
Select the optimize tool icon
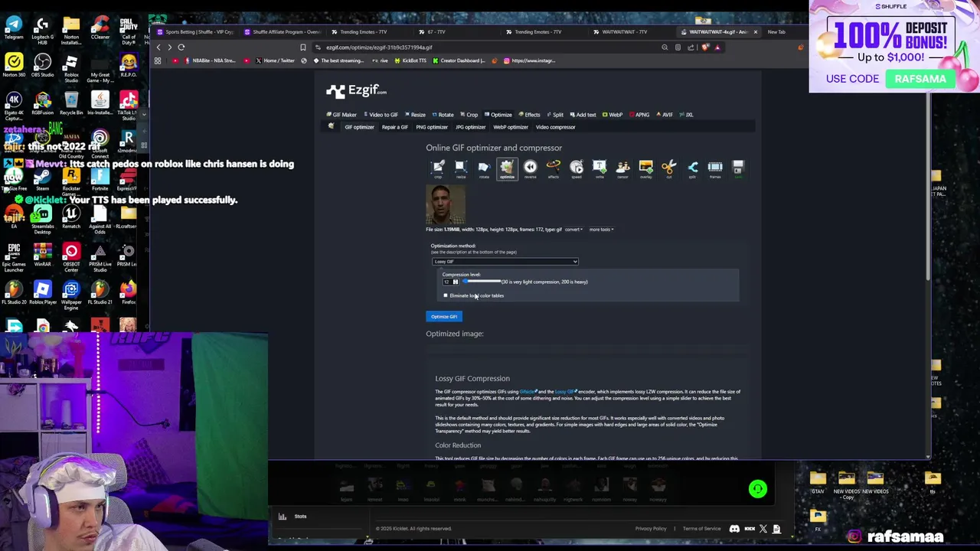point(507,168)
